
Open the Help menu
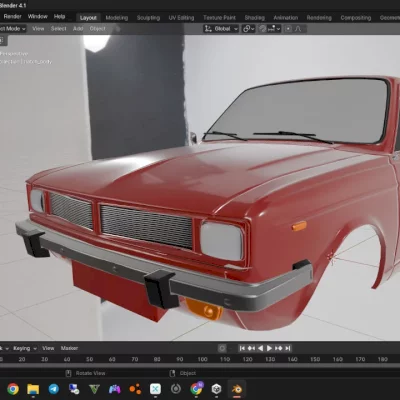coord(59,17)
